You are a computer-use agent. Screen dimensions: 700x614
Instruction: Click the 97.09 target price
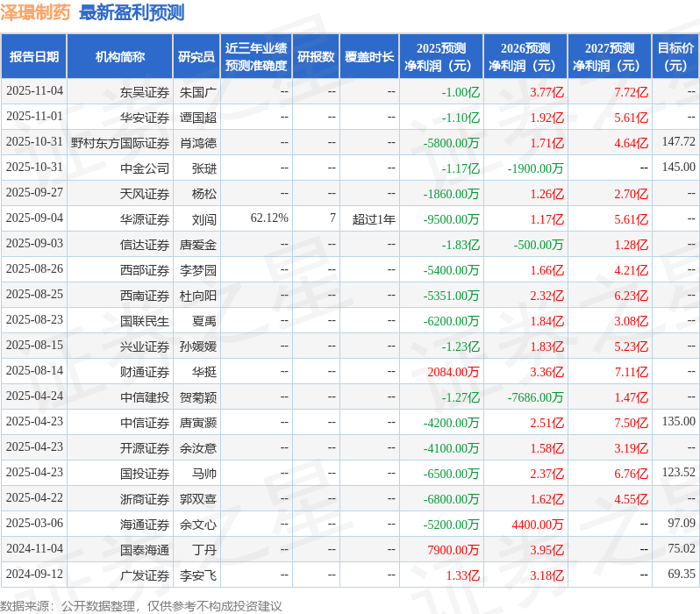tap(682, 524)
